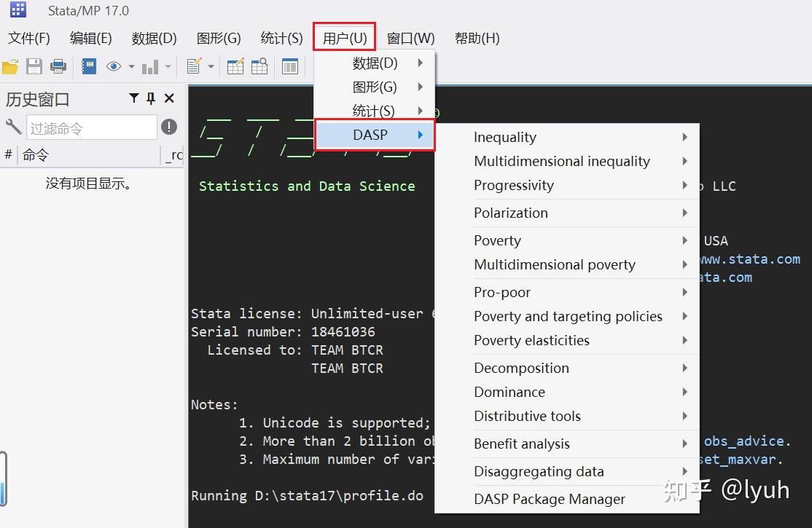Toggle the filter in the History window

[x=133, y=98]
